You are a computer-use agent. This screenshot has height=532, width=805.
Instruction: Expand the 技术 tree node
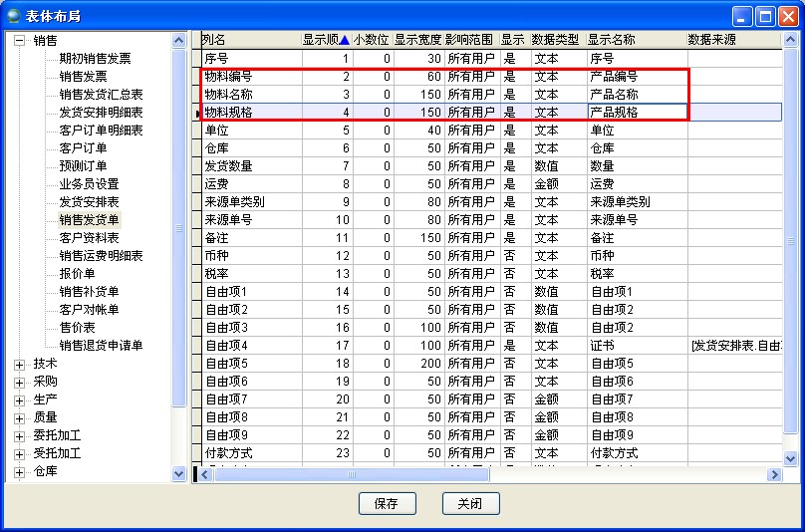pos(19,365)
